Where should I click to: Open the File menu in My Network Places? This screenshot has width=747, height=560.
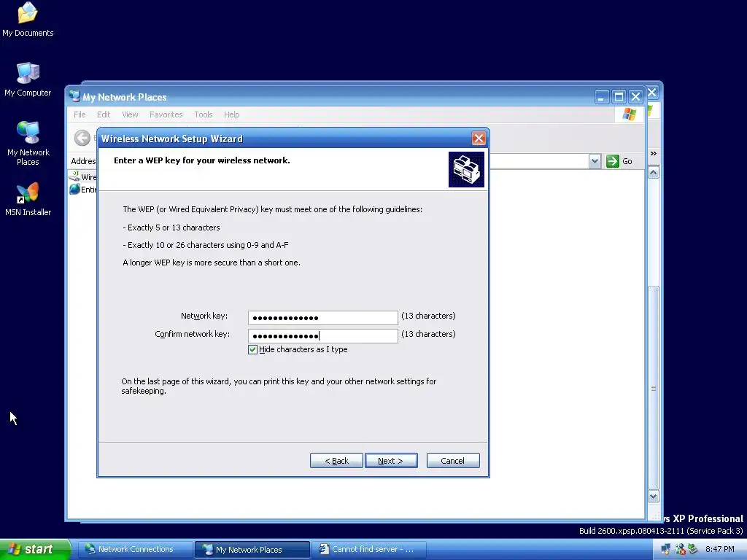pos(80,114)
